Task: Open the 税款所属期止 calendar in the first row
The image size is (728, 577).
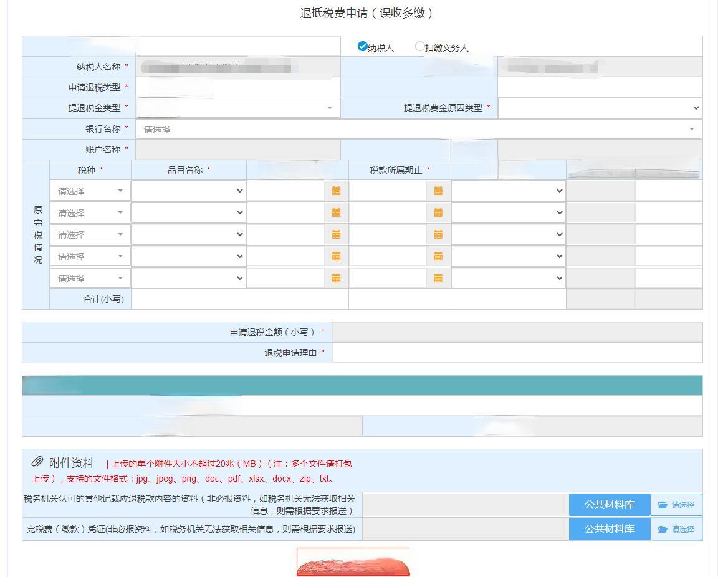Action: (438, 191)
